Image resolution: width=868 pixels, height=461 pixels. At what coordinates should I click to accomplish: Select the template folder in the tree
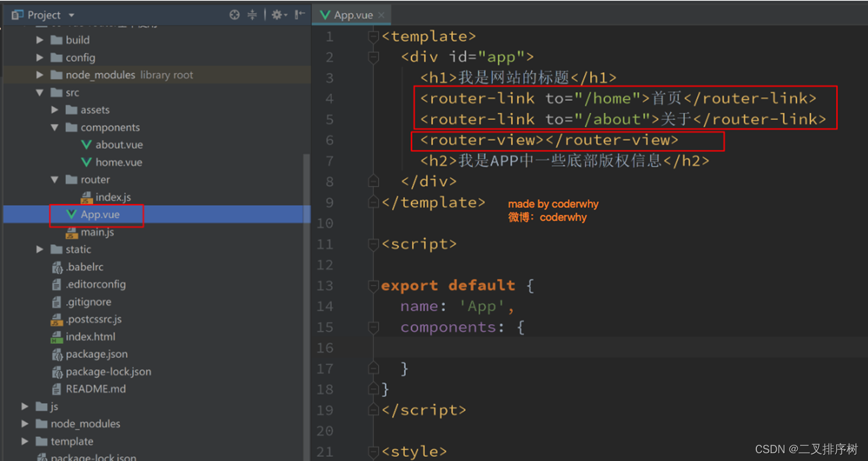click(x=72, y=441)
